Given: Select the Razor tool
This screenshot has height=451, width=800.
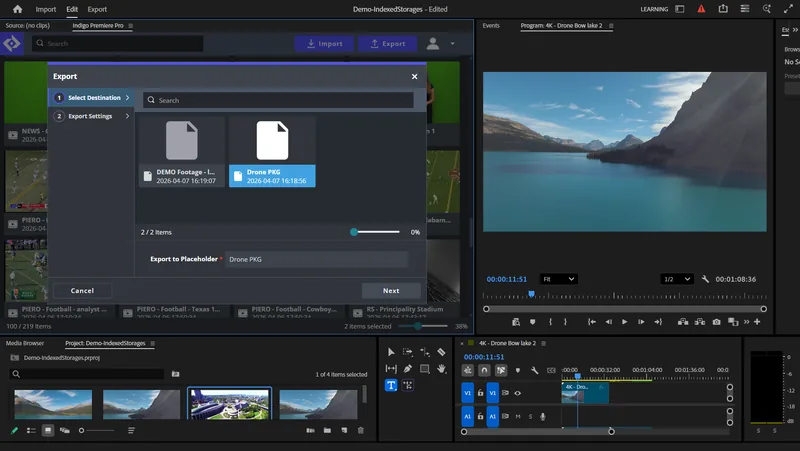Looking at the screenshot, I should coord(441,352).
